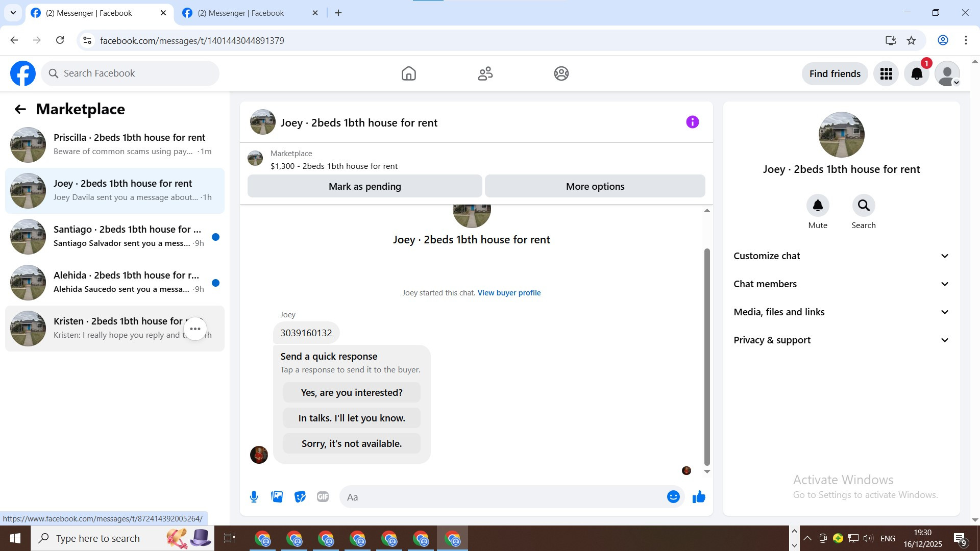Viewport: 980px width, 551px height.
Task: Open the Facebook apps menu grid
Action: coord(886,73)
